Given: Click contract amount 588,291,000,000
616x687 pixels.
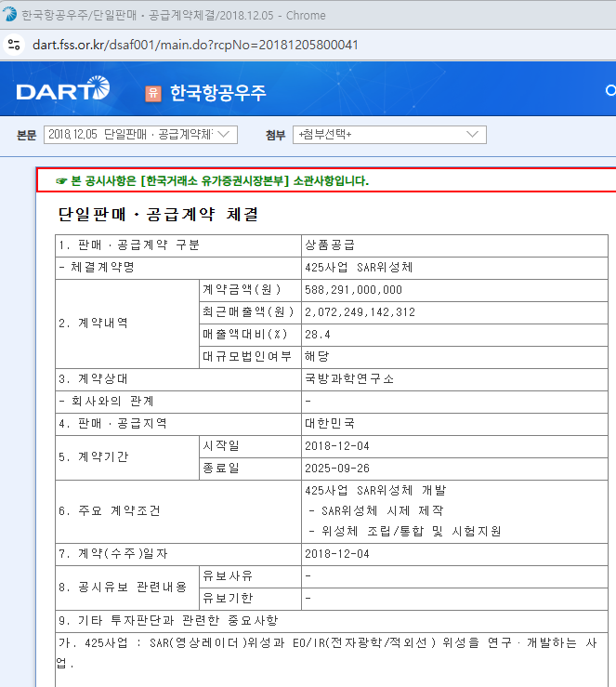Looking at the screenshot, I should point(353,290).
